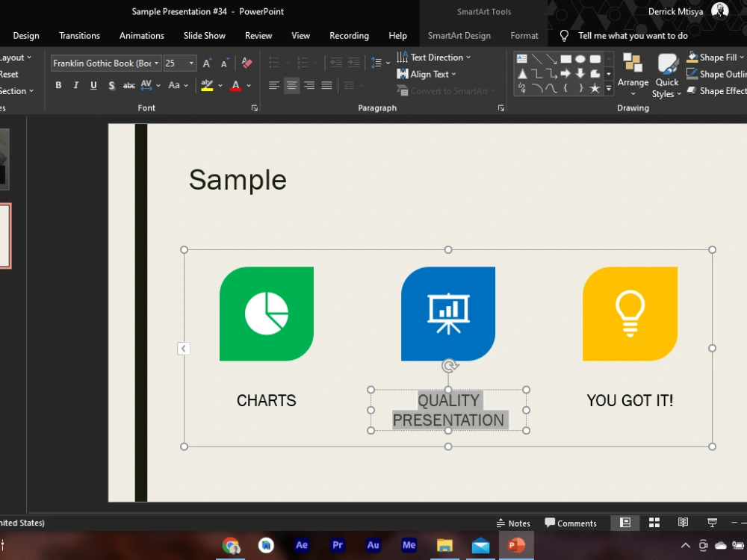The width and height of the screenshot is (747, 560).
Task: Toggle underline on selected text
Action: [93, 85]
